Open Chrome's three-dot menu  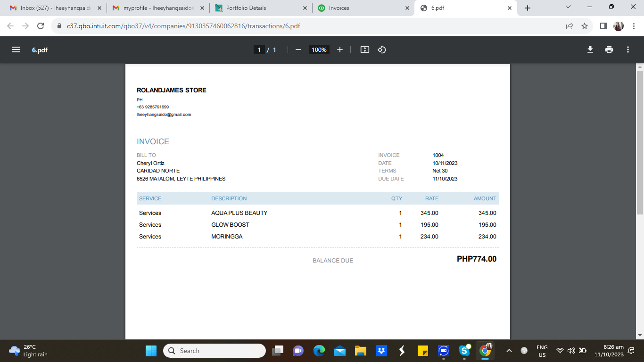(634, 26)
